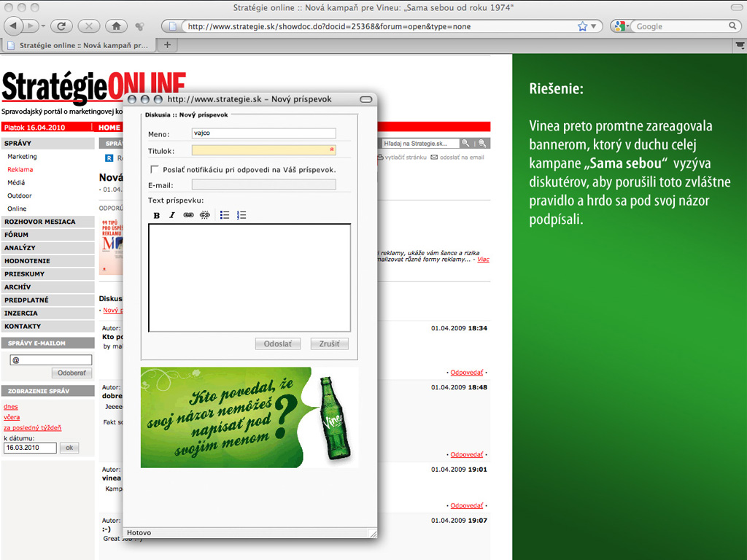Viewport: 747px width, 560px height.
Task: Open HODNOTENIE menu item
Action: [48, 261]
